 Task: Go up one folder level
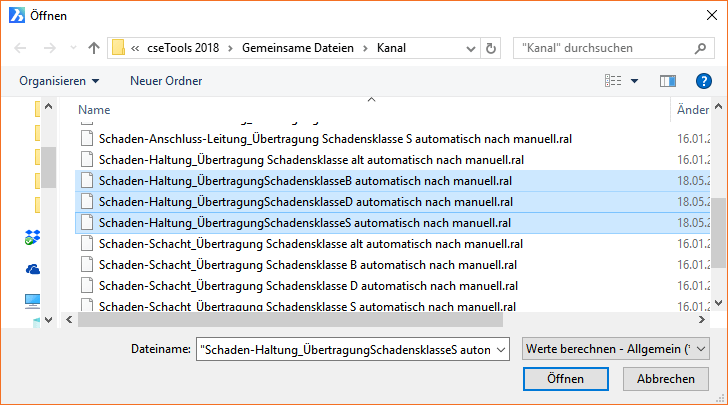point(94,48)
